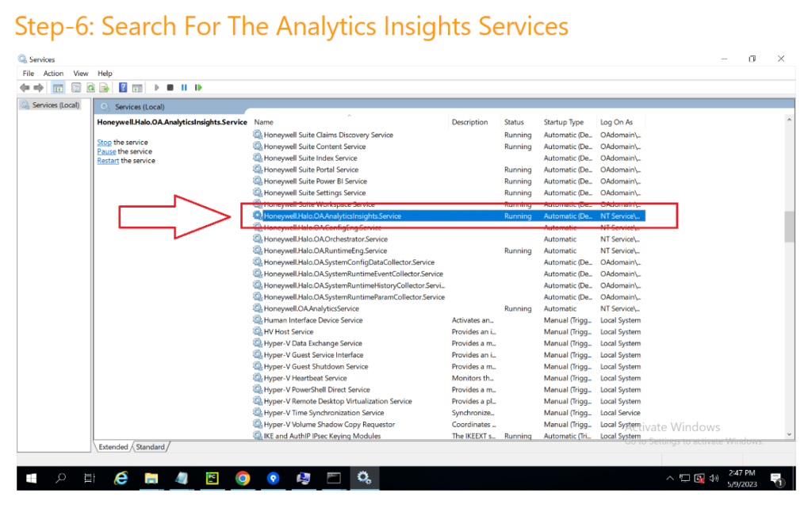Image resolution: width=812 pixels, height=508 pixels.
Task: Open Google Chrome from the taskbar
Action: 243,478
